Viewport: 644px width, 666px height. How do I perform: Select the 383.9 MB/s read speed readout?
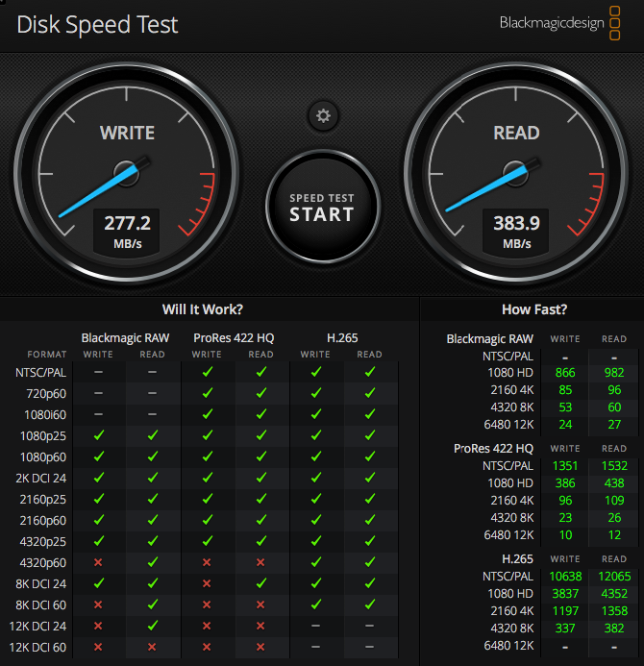(516, 233)
